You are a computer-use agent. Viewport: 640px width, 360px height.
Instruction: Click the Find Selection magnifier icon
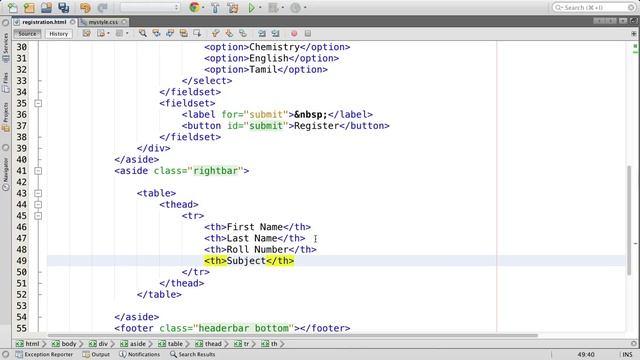tap(142, 33)
